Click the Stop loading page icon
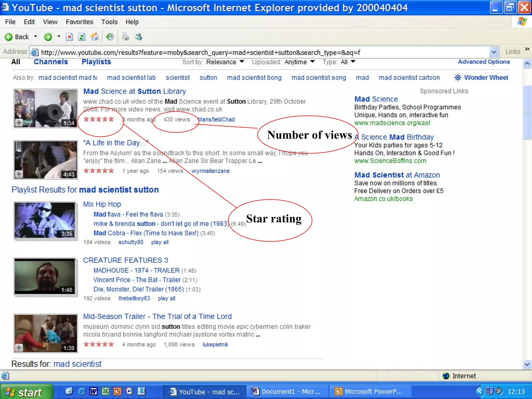532x399 pixels. tap(69, 37)
